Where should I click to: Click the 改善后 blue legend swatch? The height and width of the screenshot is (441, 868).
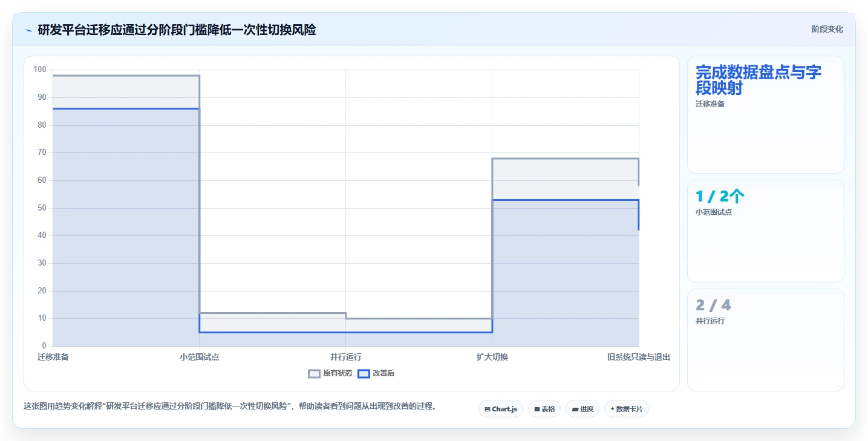click(x=364, y=374)
